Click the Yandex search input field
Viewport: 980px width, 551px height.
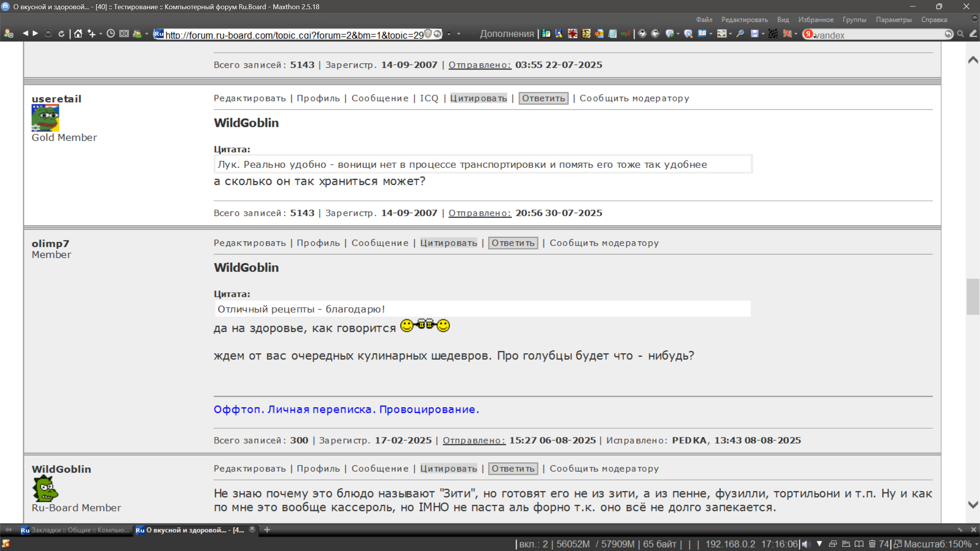[880, 35]
